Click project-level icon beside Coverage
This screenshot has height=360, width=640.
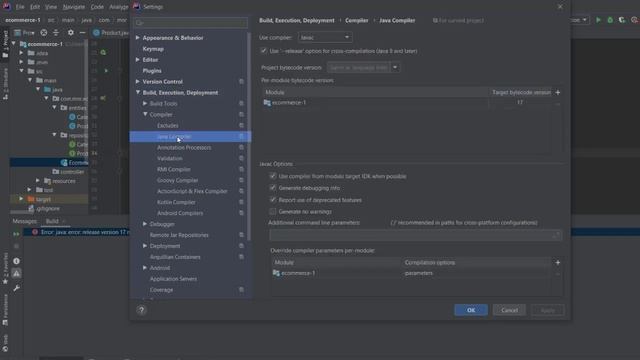241,289
